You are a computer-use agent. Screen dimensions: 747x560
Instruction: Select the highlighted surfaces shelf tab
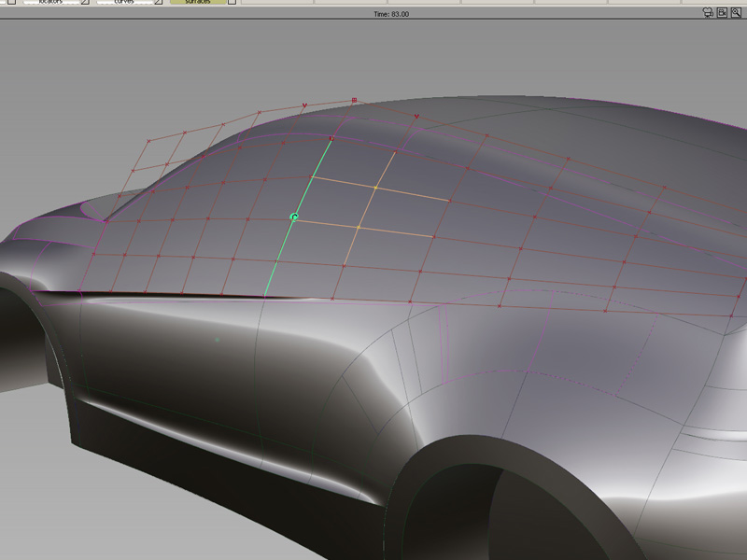(196, 3)
